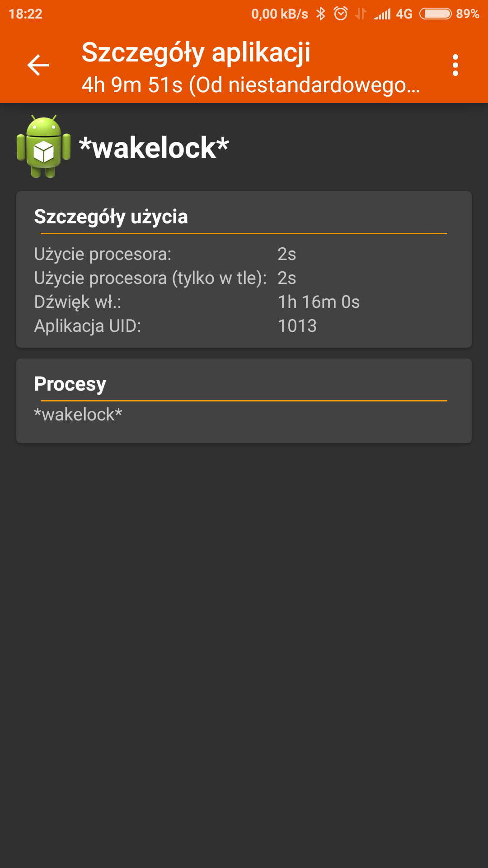
Task: Tap the Szczegóły aplikacji title
Action: pyautogui.click(x=196, y=52)
